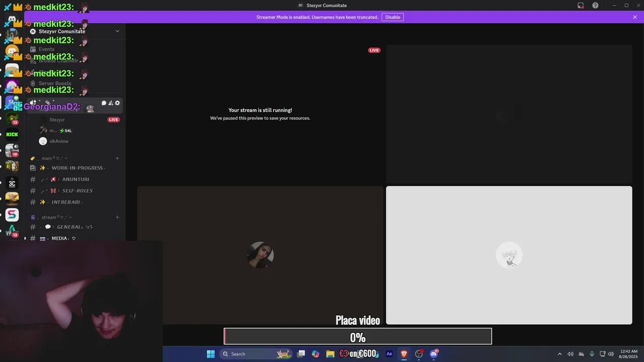
Task: Show hidden tray icons chevron
Action: (559, 354)
